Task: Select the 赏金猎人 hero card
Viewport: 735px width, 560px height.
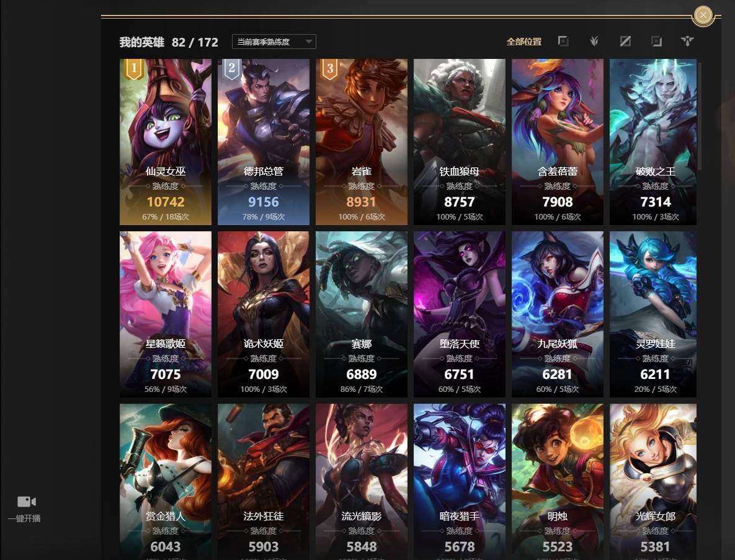Action: [x=166, y=482]
